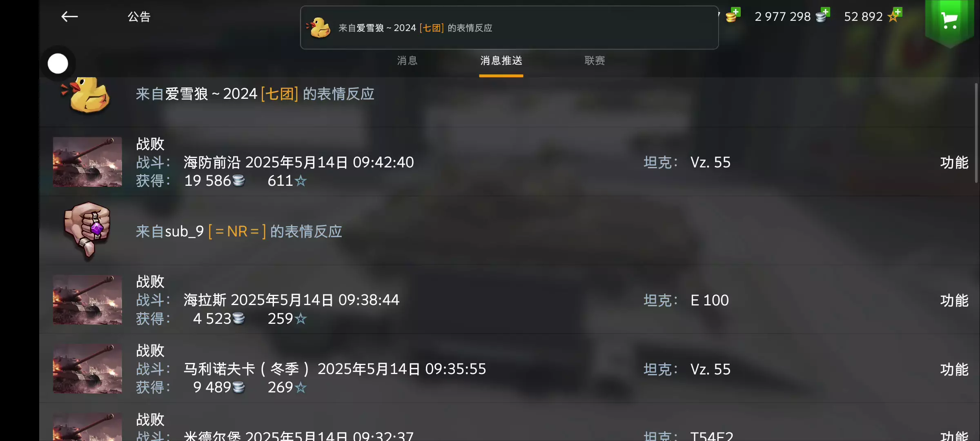Image resolution: width=980 pixels, height=441 pixels.
Task: Go back using the arrow icon
Action: click(x=69, y=16)
